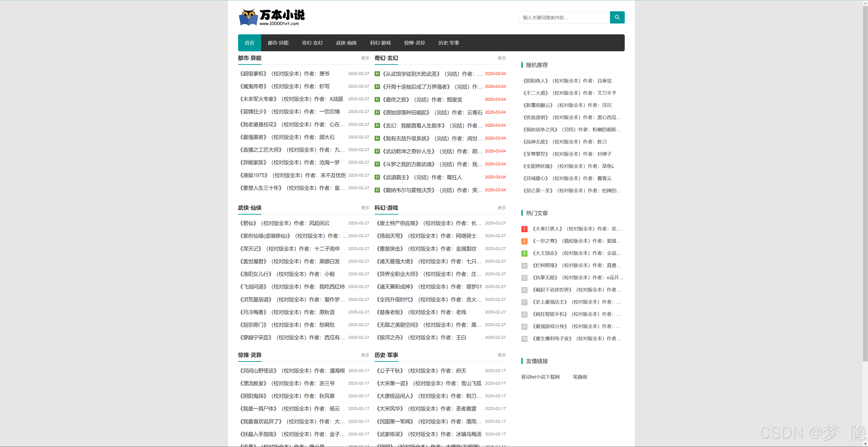Expand 更多 for 都市·异能 section
The height and width of the screenshot is (447, 868).
coord(365,58)
